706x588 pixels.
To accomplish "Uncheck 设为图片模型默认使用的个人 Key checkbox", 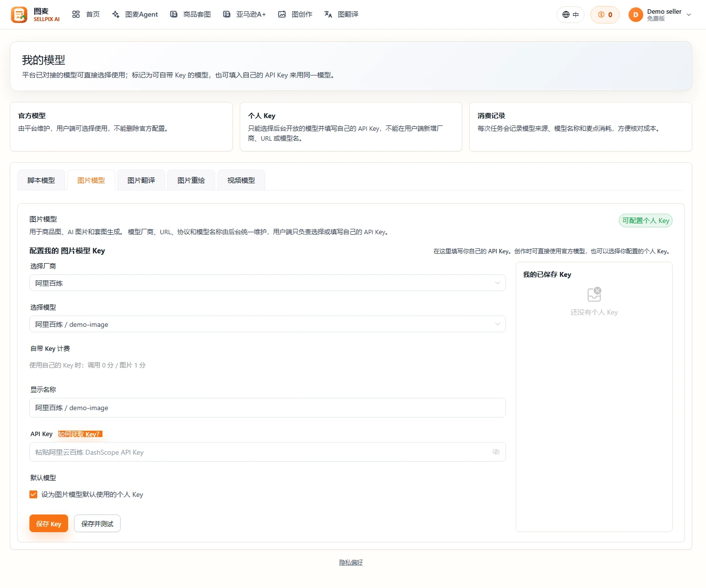I will [33, 494].
